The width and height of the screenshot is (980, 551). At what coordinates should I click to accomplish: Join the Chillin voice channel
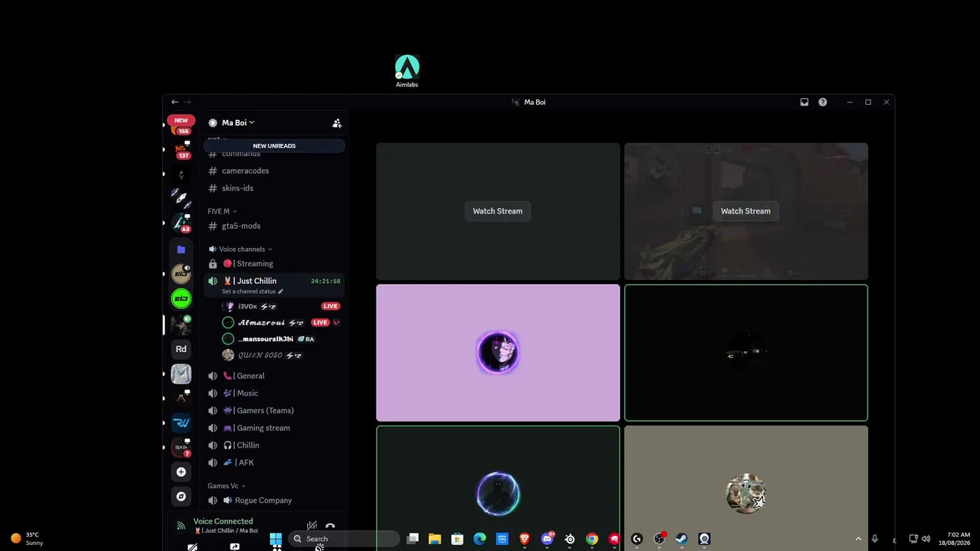pyautogui.click(x=274, y=445)
